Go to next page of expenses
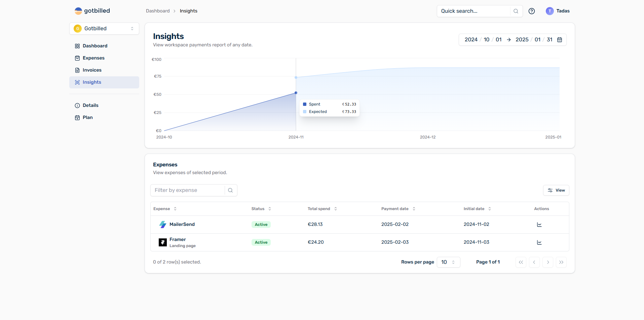 (548, 262)
